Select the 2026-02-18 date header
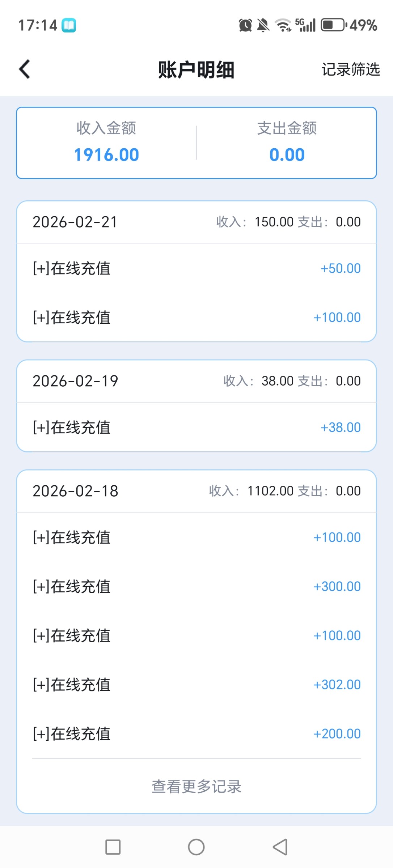 [75, 491]
